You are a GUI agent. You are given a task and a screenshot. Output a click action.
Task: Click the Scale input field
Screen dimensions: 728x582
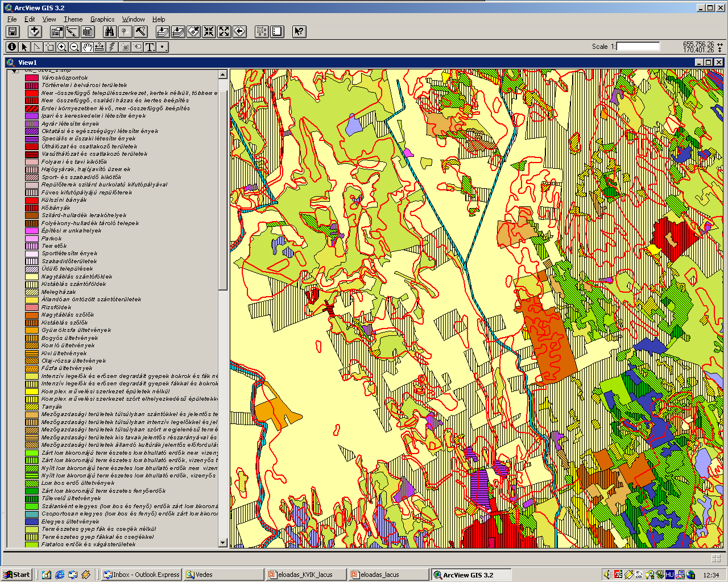pos(638,47)
